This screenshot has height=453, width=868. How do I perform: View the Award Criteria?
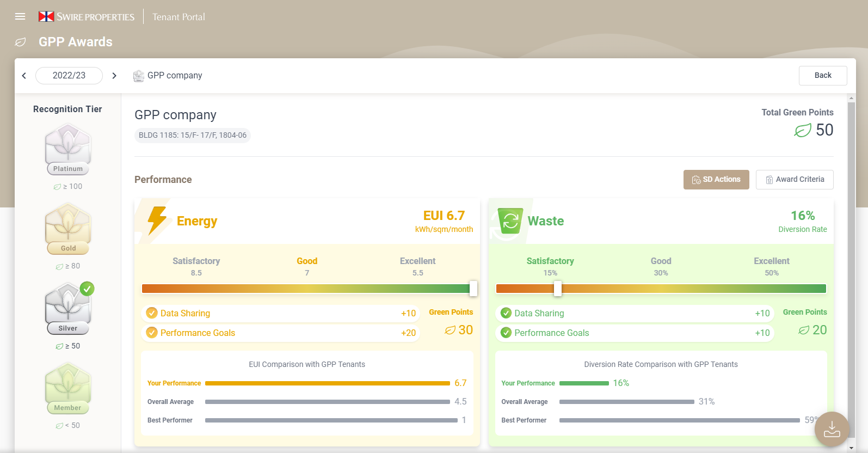coord(795,180)
